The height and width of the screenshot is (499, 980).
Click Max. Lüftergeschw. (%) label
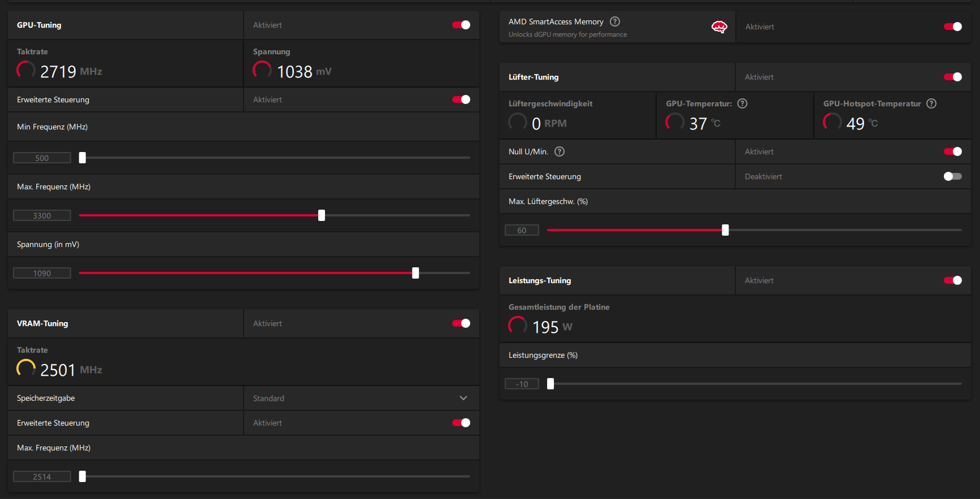pyautogui.click(x=548, y=201)
